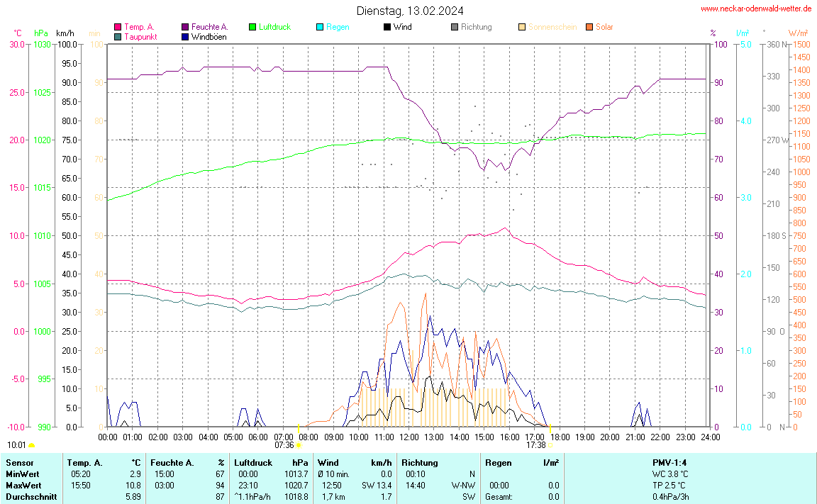Click the 07:36 sunrise time marker
The height and width of the screenshot is (504, 817).
(284, 445)
